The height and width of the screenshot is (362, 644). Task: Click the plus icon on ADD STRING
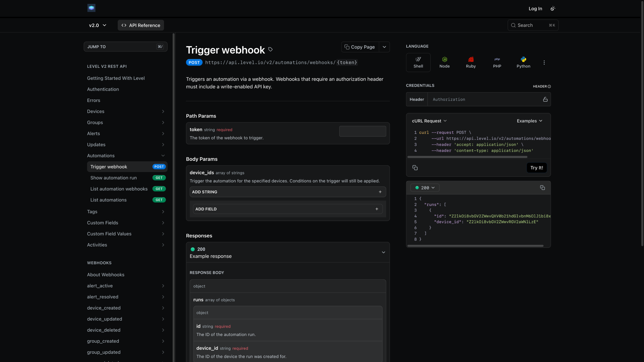coord(380,192)
